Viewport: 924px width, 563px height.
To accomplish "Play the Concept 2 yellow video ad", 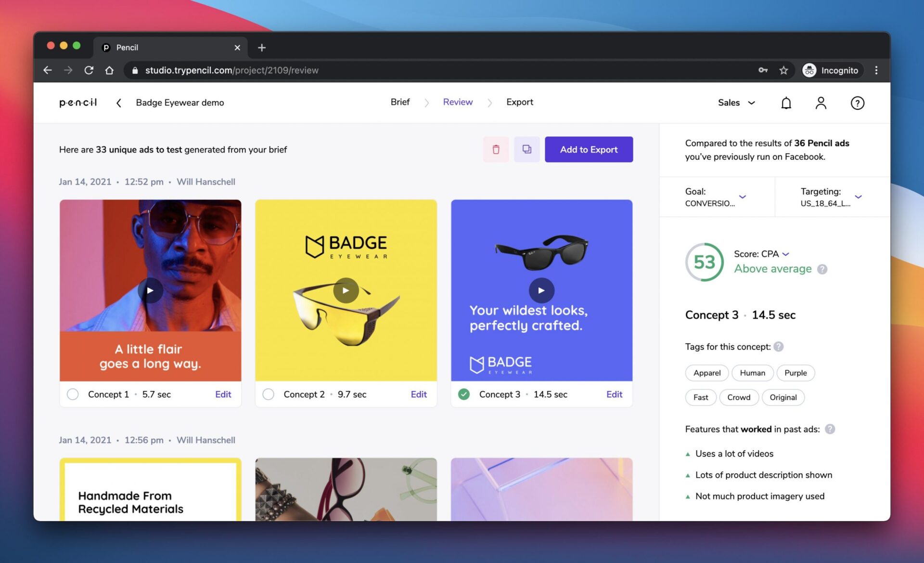I will [x=346, y=290].
